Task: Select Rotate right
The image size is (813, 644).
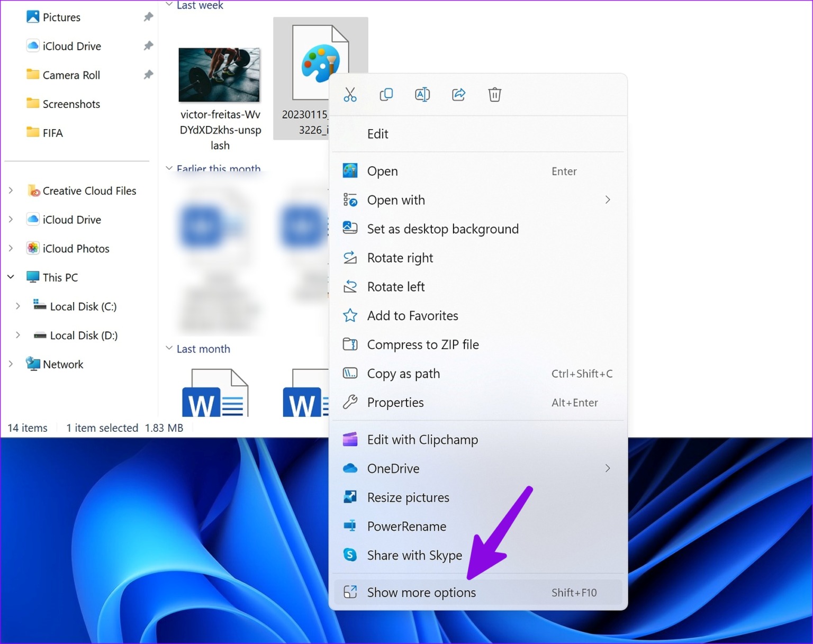Action: pyautogui.click(x=400, y=258)
